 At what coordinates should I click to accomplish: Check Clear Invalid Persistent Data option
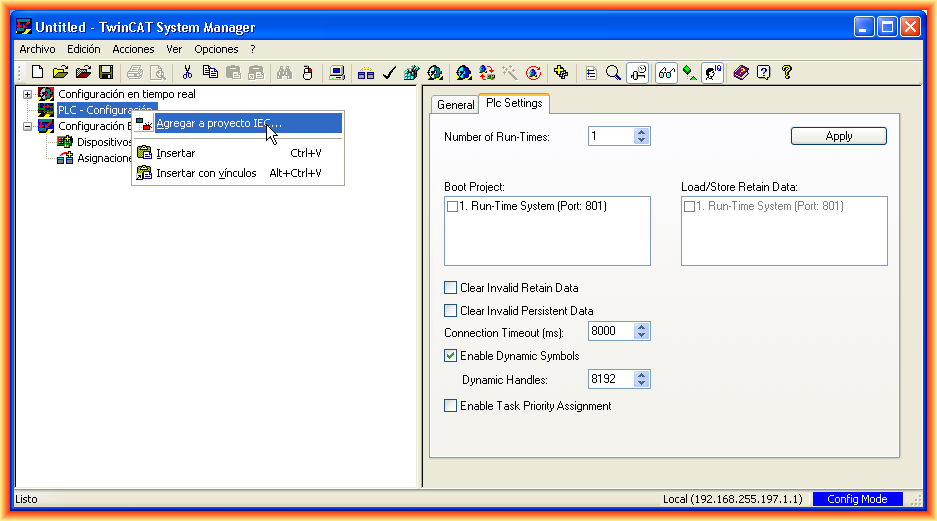tap(450, 311)
